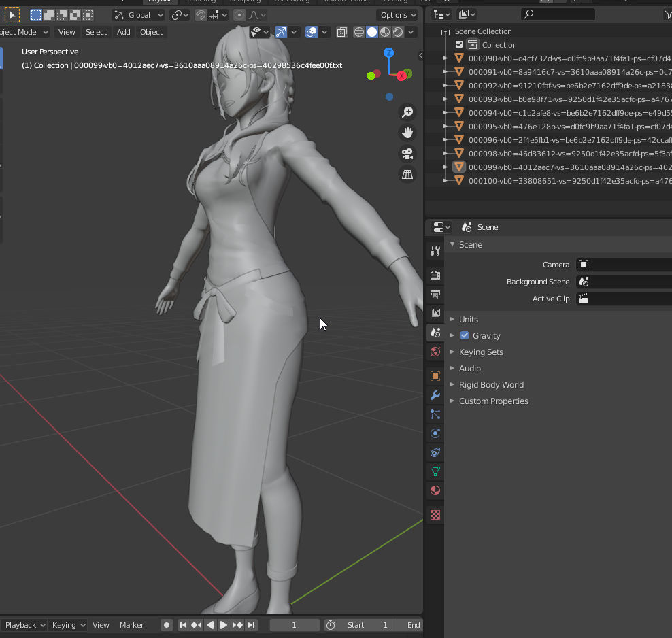
Task: Select the Tweak selection tool icon
Action: [12, 15]
